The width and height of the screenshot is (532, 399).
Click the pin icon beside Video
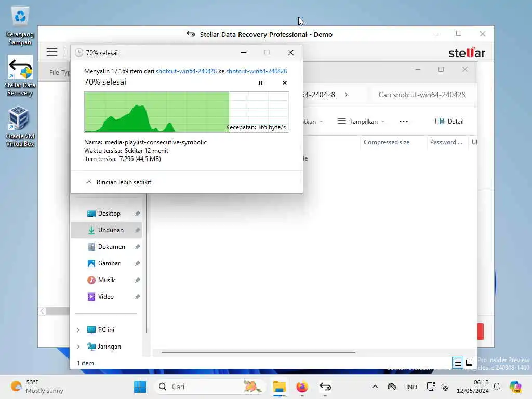pyautogui.click(x=137, y=297)
